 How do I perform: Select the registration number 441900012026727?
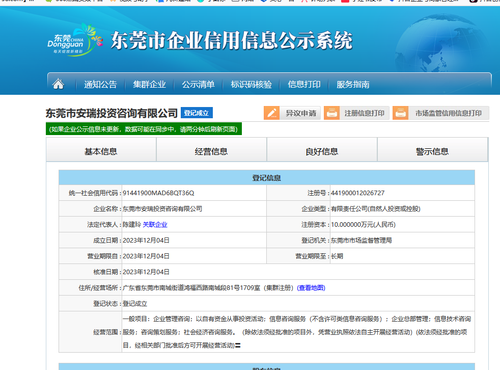358,193
